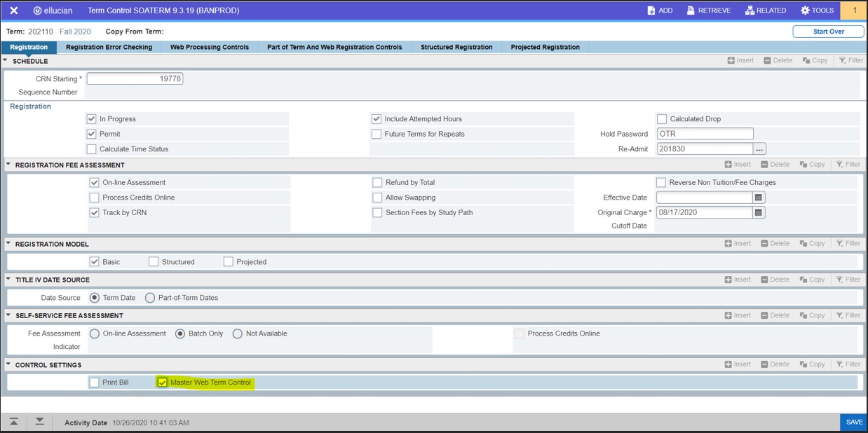Jump to previous section arrow in footer

(x=13, y=422)
